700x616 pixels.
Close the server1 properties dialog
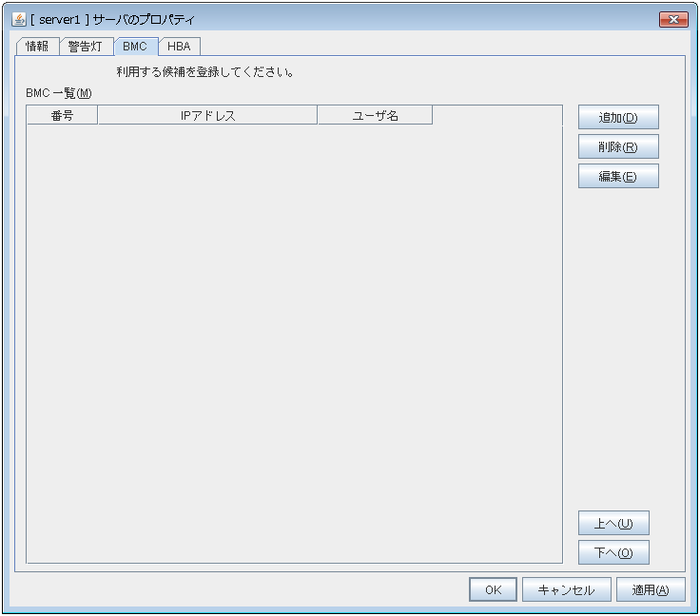[673, 19]
